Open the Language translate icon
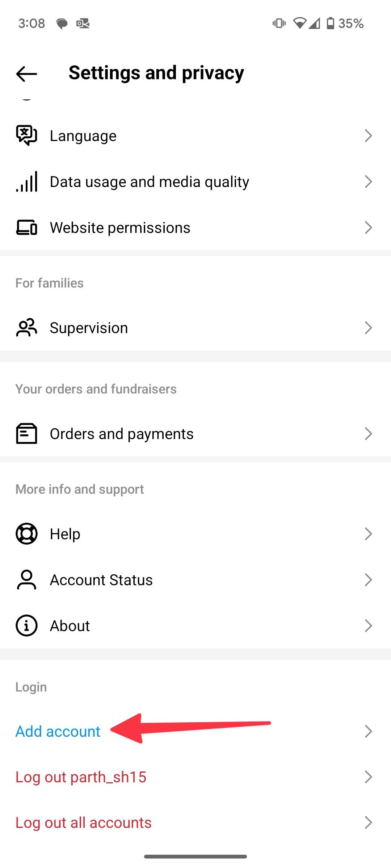391x868 pixels. [26, 136]
